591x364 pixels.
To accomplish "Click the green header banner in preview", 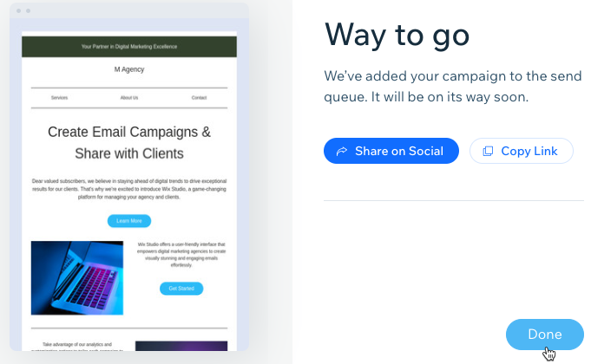I will [129, 47].
